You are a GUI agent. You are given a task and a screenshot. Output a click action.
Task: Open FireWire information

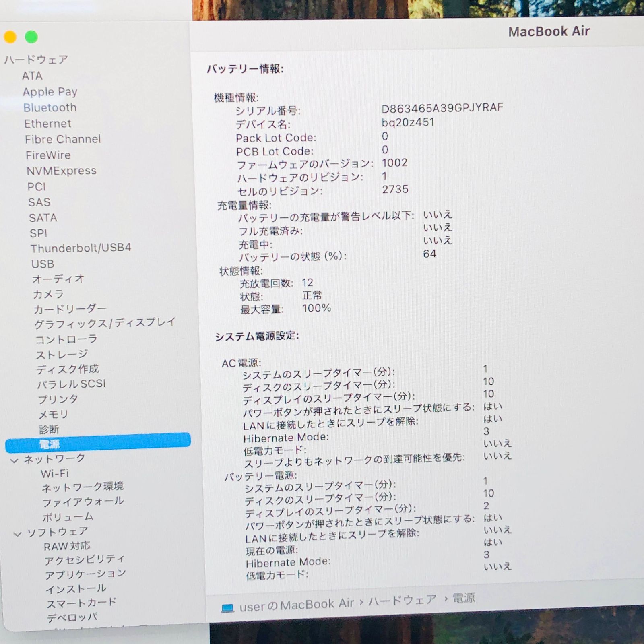pos(48,155)
